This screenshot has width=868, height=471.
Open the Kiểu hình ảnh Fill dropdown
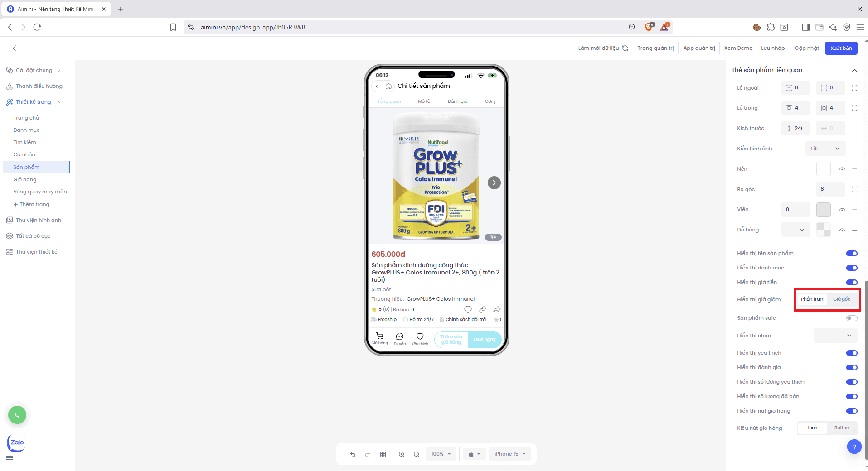(x=825, y=149)
